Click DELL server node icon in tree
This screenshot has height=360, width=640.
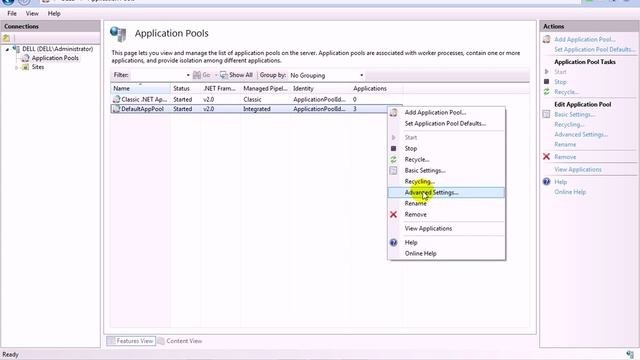point(16,49)
